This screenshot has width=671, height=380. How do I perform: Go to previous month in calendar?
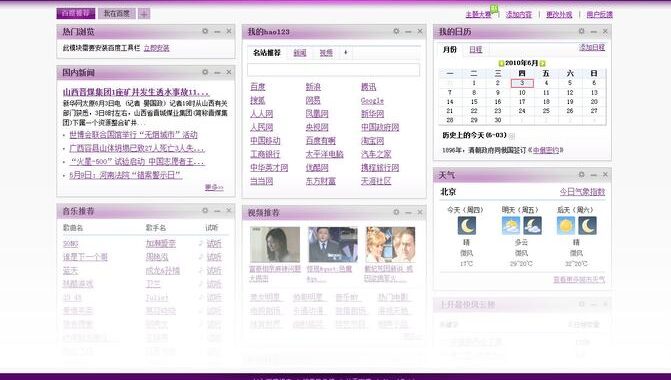(x=501, y=63)
